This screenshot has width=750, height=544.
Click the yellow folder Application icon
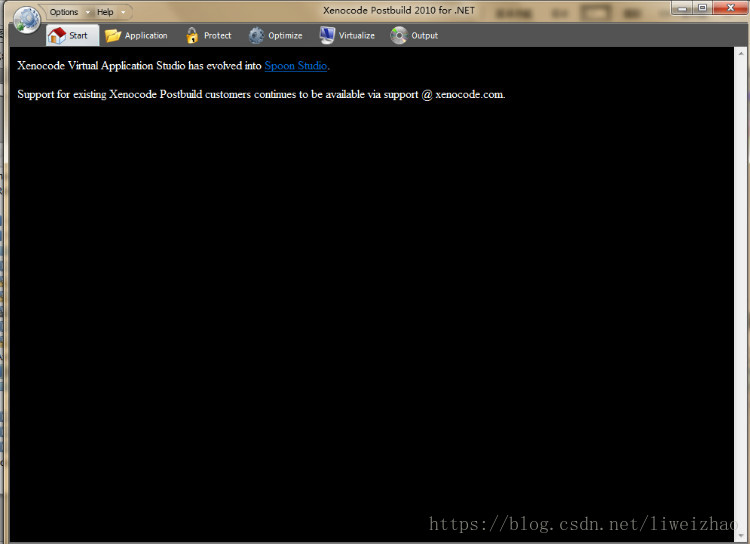pos(113,35)
